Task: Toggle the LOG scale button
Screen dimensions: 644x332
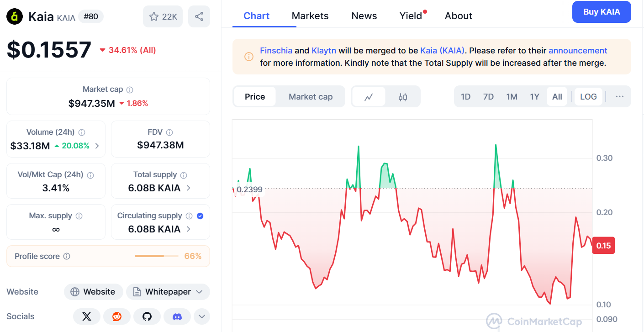Action: coord(588,96)
